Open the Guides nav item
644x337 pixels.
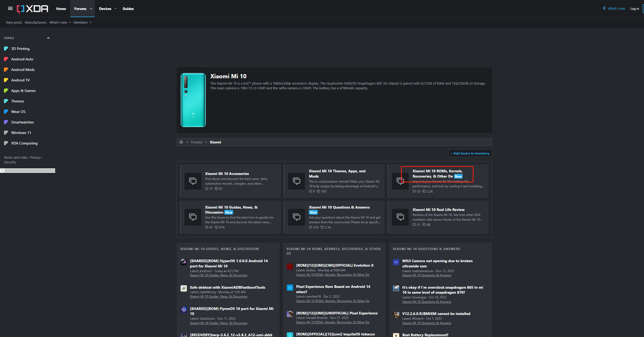pos(128,9)
